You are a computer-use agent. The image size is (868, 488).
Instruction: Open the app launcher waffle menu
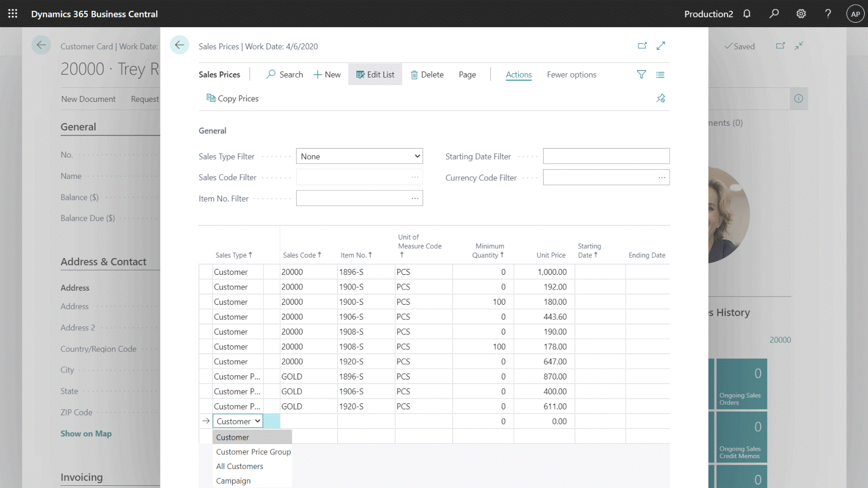(13, 14)
